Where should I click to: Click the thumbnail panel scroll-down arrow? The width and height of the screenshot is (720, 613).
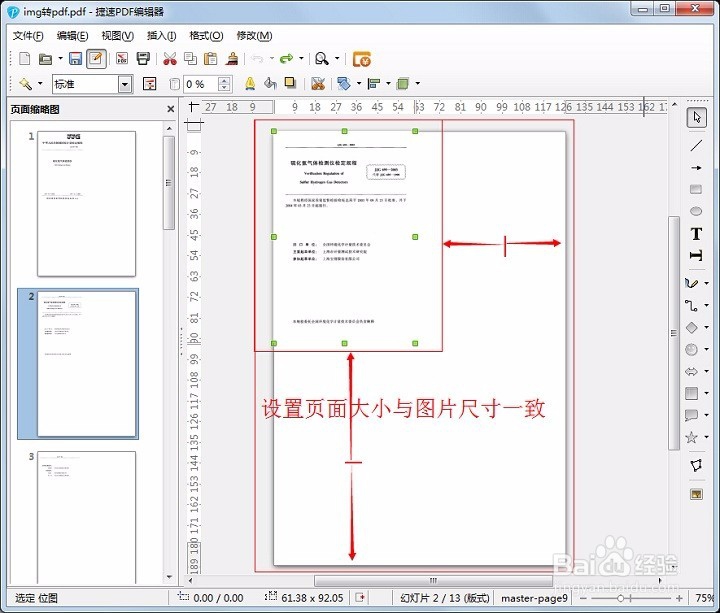(x=169, y=577)
